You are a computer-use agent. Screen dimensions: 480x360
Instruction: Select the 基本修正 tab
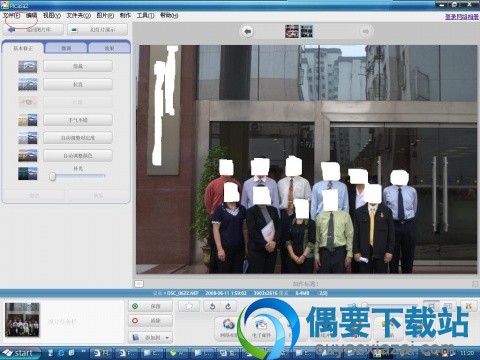[23, 48]
